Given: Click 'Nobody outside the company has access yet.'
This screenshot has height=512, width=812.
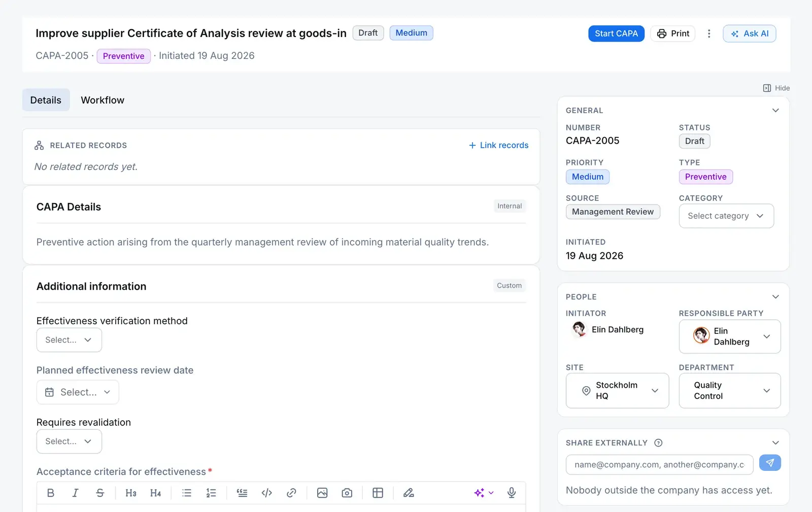Looking at the screenshot, I should [x=669, y=490].
